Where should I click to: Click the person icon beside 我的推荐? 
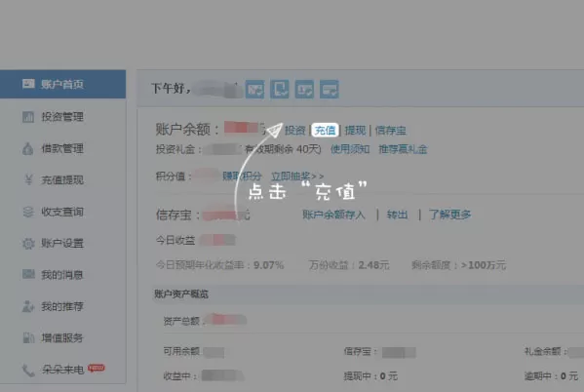click(x=28, y=306)
